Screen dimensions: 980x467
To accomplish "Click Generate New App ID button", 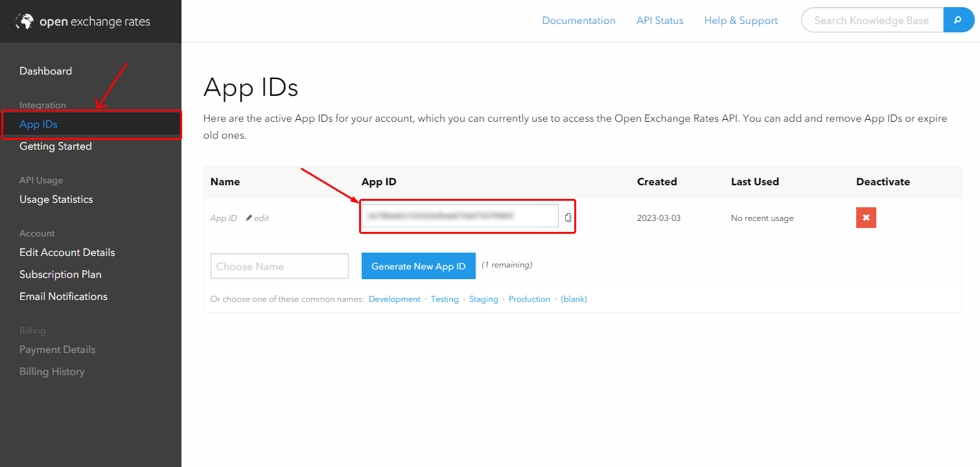I will point(419,266).
